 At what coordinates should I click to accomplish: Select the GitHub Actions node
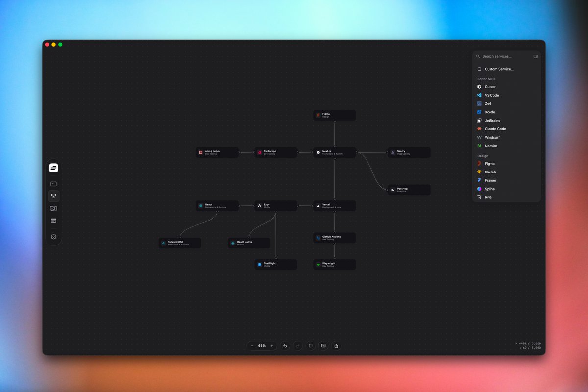pos(335,238)
